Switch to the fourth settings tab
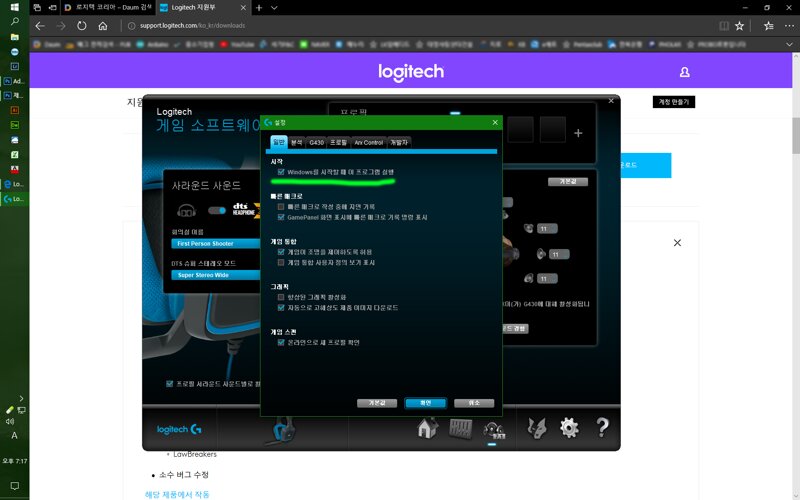800x500 pixels. click(338, 143)
